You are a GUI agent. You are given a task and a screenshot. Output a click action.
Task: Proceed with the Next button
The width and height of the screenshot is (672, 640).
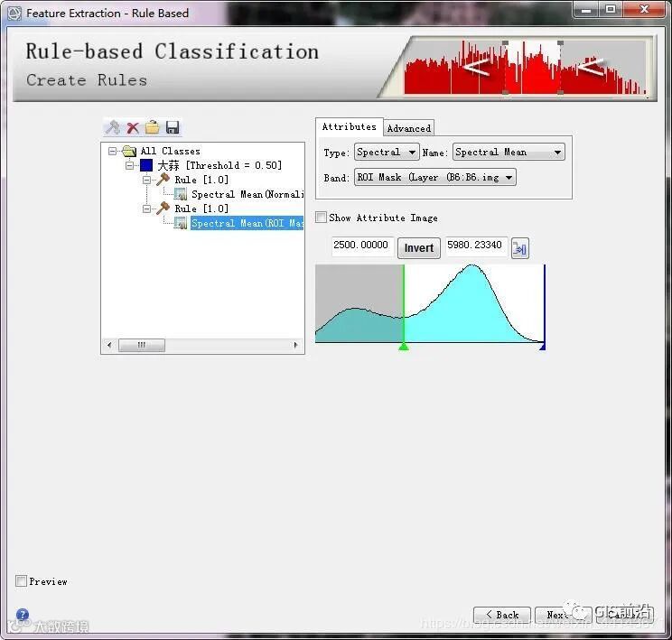pyautogui.click(x=563, y=615)
